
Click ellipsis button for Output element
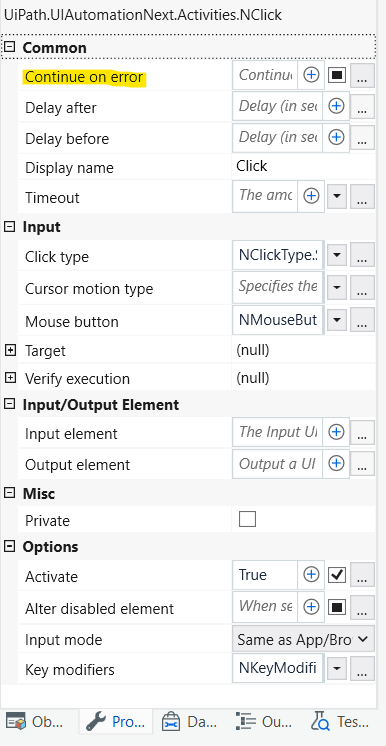pos(362,464)
